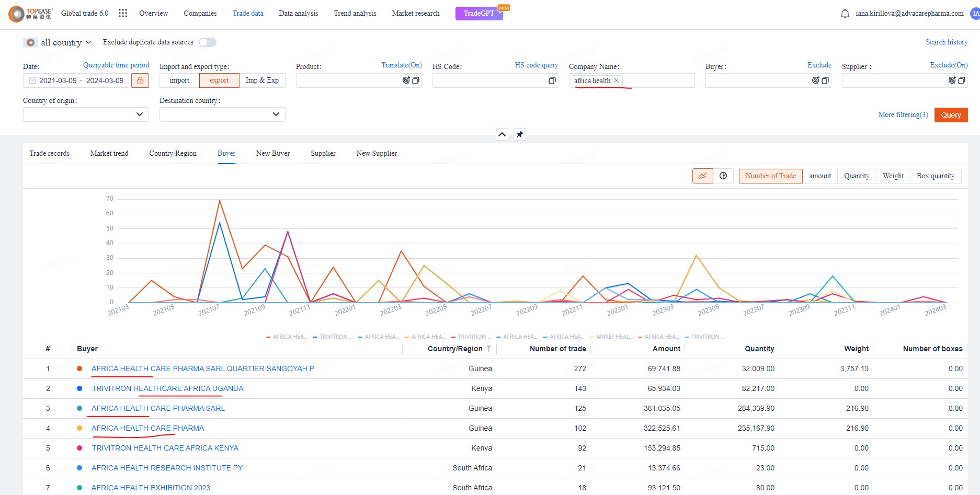
Task: Show chart by amount
Action: 820,176
